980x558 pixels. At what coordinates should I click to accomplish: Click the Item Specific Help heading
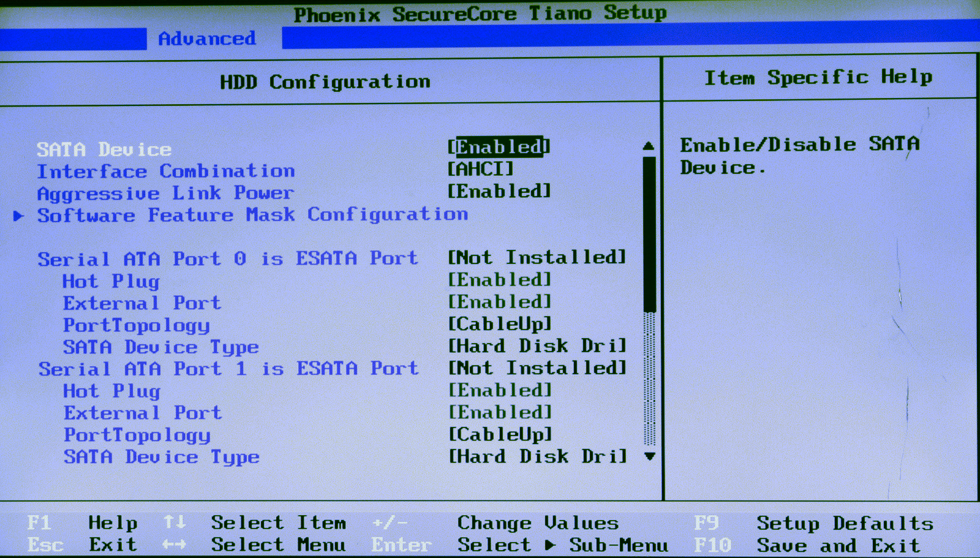tap(818, 77)
